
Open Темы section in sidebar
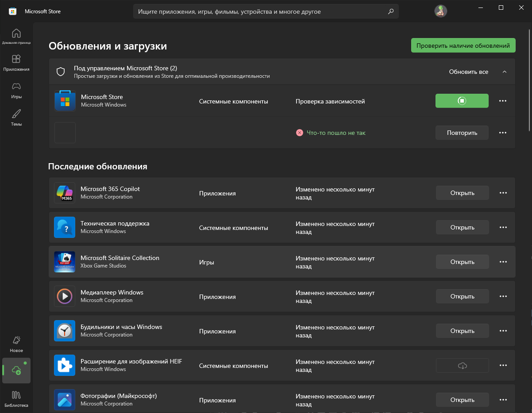(x=16, y=118)
